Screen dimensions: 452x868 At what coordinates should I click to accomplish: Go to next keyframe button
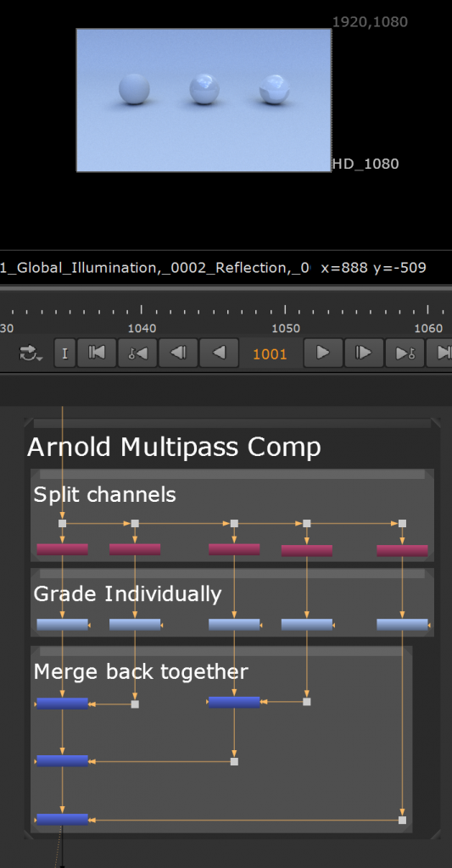[x=405, y=353]
